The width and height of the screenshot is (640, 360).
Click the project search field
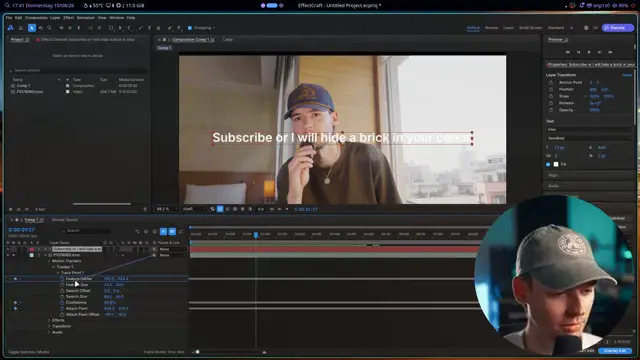pos(78,71)
